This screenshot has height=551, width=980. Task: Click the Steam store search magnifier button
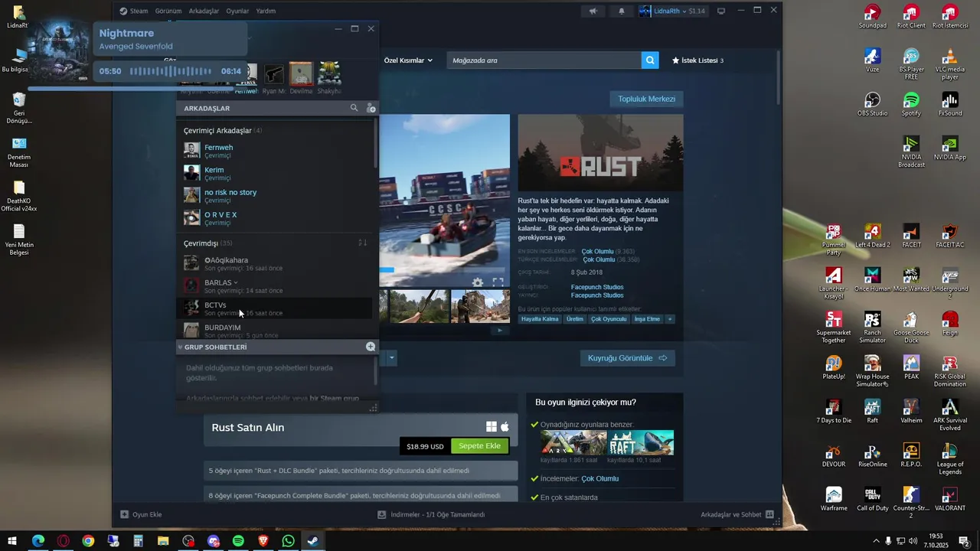[x=650, y=60]
